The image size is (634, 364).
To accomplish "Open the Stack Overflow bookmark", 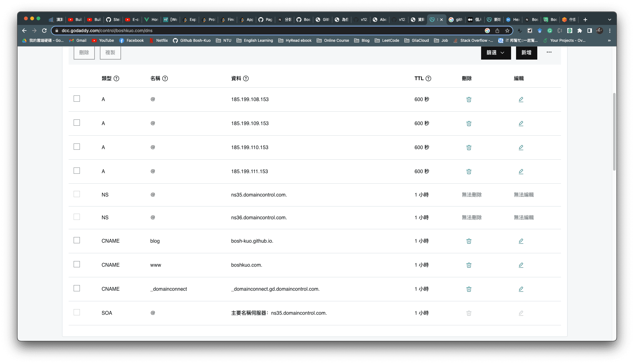I will [473, 41].
